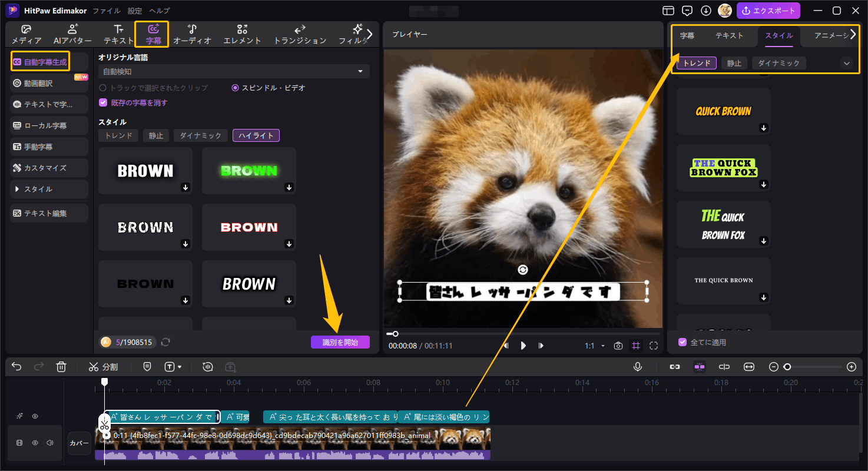This screenshot has width=868, height=471.
Task: Click the zoom-in plus icon on timeline
Action: coord(851,367)
